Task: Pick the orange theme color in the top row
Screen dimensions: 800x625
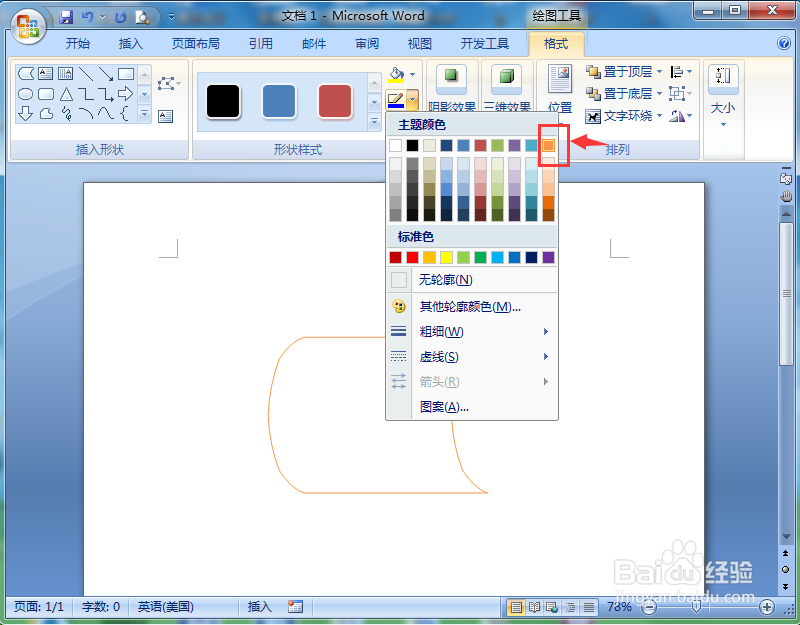Action: [548, 145]
